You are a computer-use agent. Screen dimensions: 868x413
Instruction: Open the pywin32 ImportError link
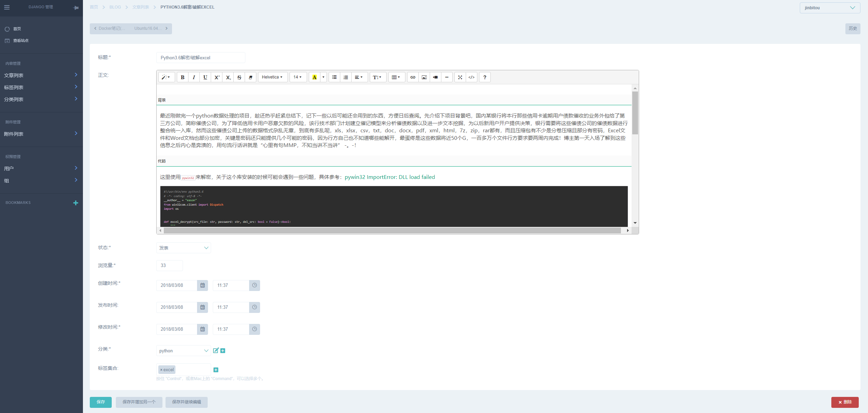click(x=390, y=177)
